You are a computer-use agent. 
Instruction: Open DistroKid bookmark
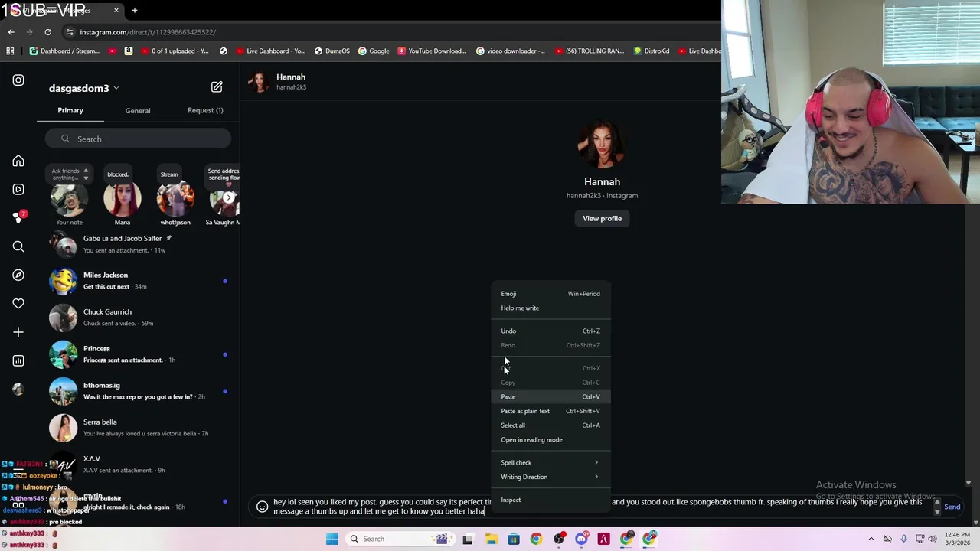click(651, 51)
